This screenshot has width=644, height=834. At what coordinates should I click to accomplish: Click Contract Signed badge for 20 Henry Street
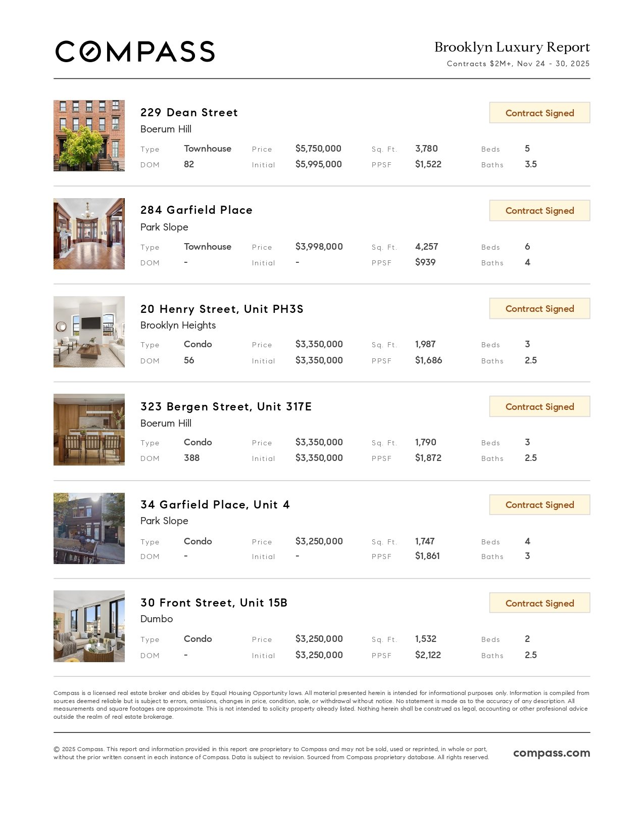(x=539, y=309)
